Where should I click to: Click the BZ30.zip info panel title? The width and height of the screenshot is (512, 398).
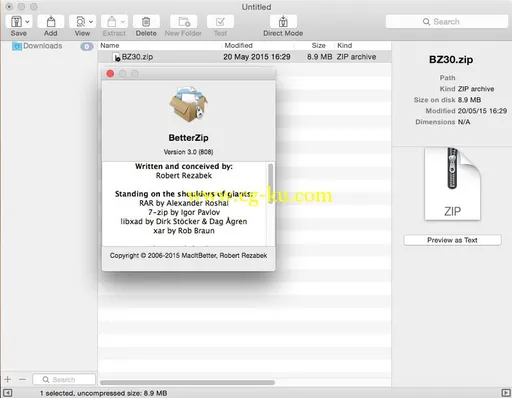click(x=451, y=60)
